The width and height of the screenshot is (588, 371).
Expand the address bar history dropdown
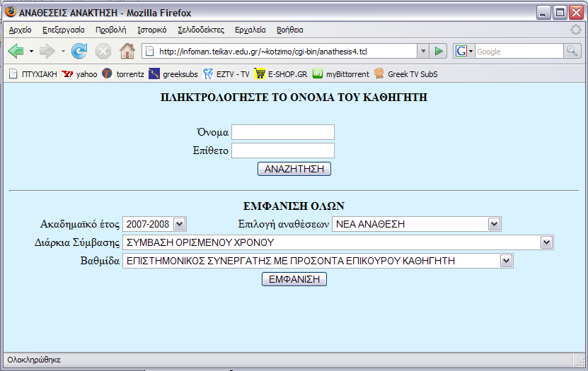(x=423, y=52)
